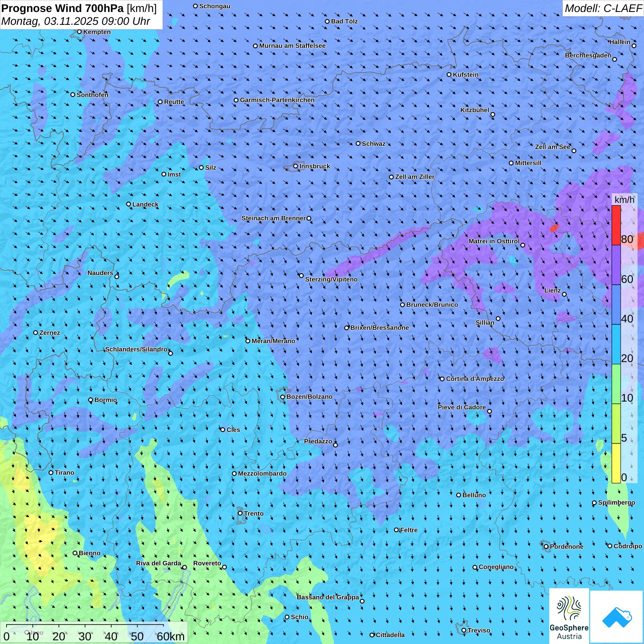644x644 pixels.
Task: Click the Meran/Merano city marker
Action: 248,341
